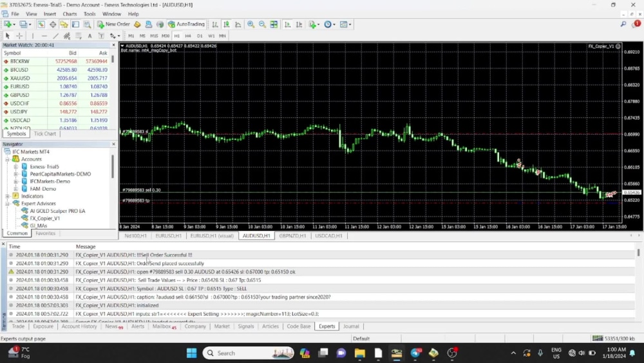Switch to the Account History tab
The width and height of the screenshot is (644, 363).
79,326
